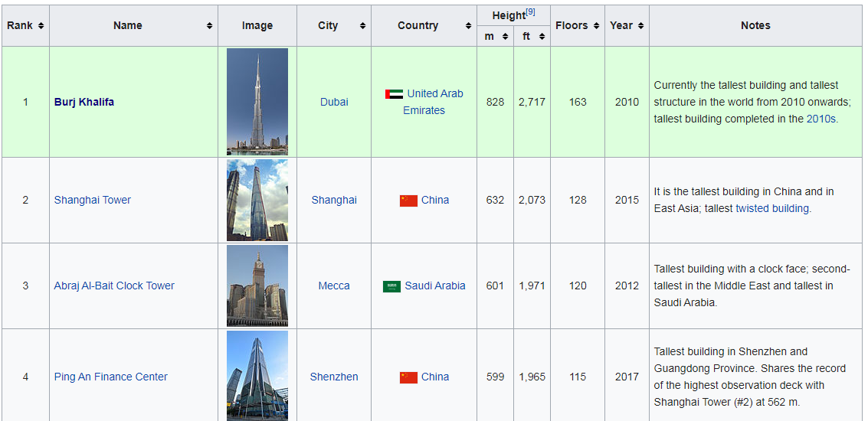Open the Abraj Al-Bait Clock Tower thumbnail
The image size is (868, 421).
pos(257,286)
